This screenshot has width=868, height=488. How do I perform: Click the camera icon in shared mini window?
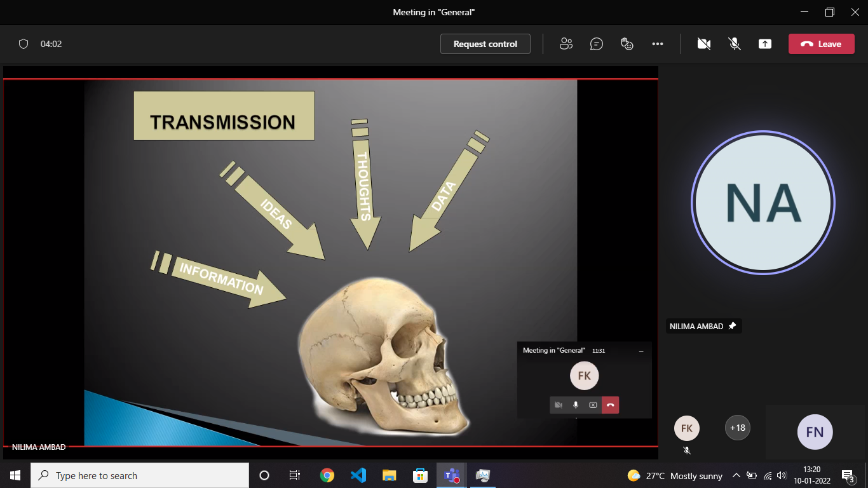(558, 405)
